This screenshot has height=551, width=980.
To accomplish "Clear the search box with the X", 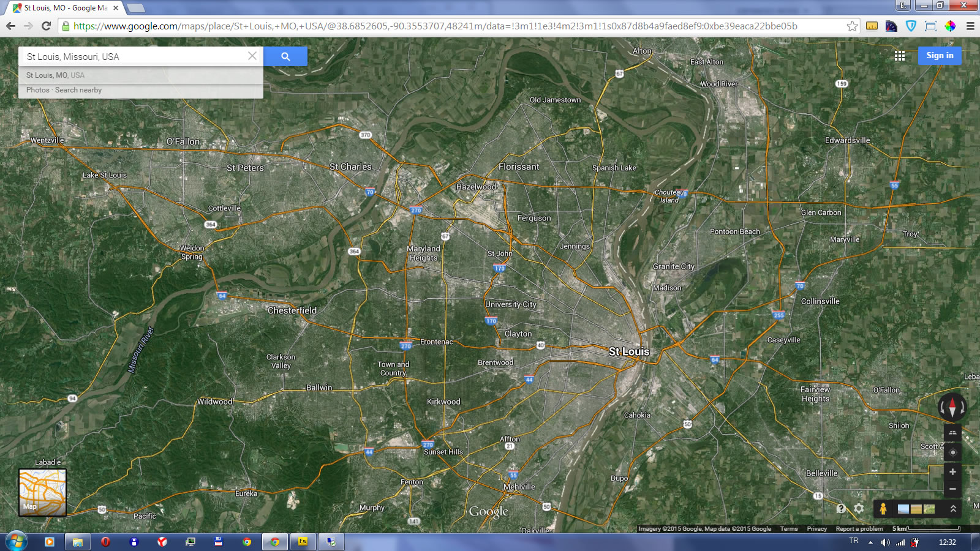I will (252, 56).
